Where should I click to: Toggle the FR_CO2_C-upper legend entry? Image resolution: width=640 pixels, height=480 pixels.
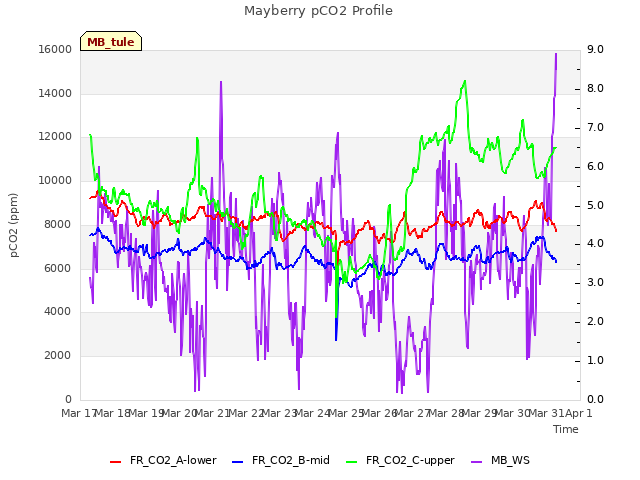[400, 460]
